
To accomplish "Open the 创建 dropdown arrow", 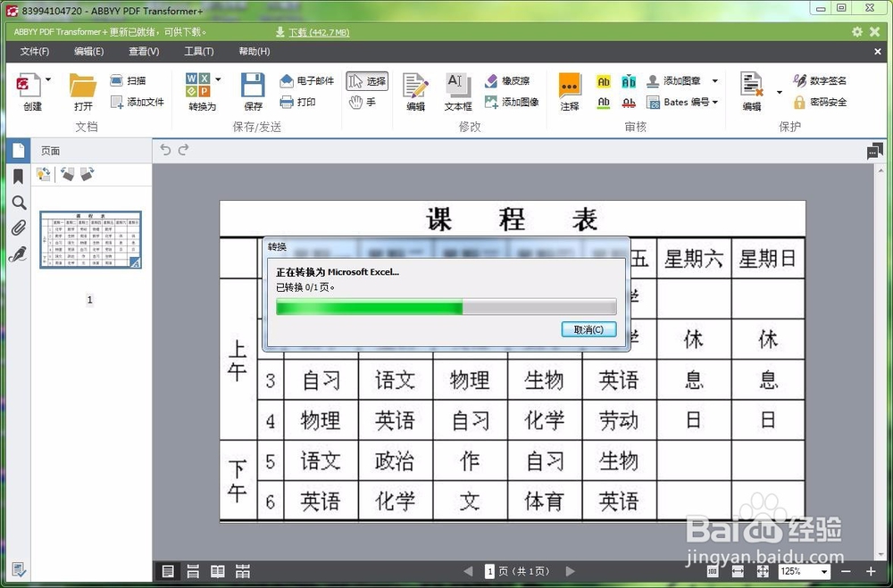I will tap(48, 79).
